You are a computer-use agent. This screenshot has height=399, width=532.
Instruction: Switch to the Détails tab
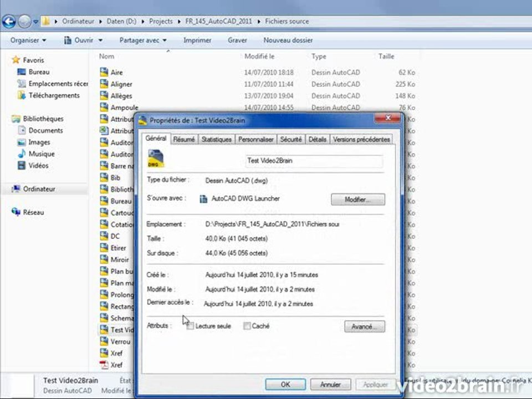pyautogui.click(x=318, y=140)
